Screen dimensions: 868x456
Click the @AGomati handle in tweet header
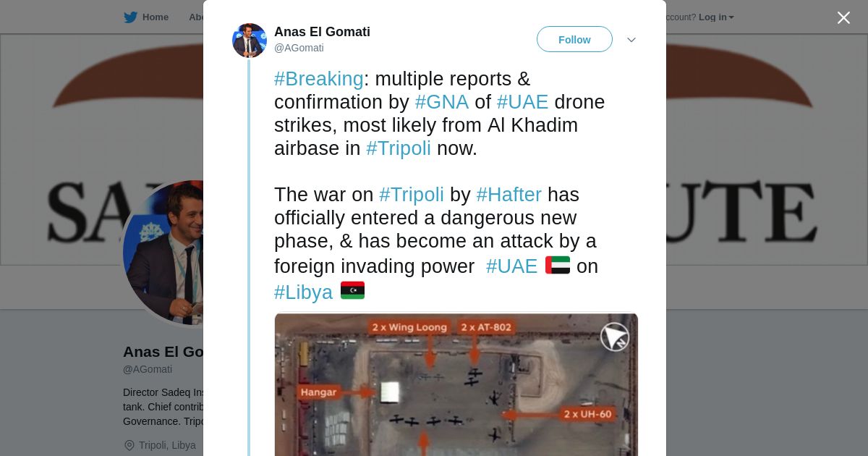pos(299,48)
